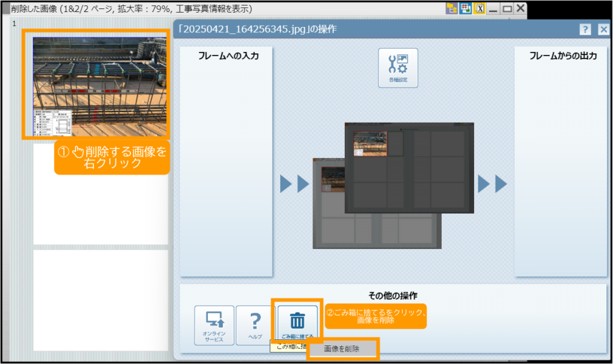Click the オンラインサービス button
Viewport: 613px width, 364px height.
214,325
